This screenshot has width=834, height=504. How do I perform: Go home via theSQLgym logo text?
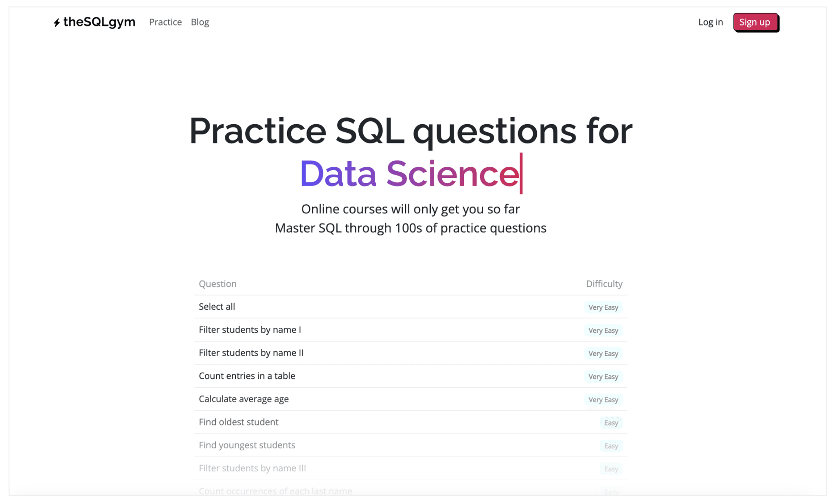[99, 22]
